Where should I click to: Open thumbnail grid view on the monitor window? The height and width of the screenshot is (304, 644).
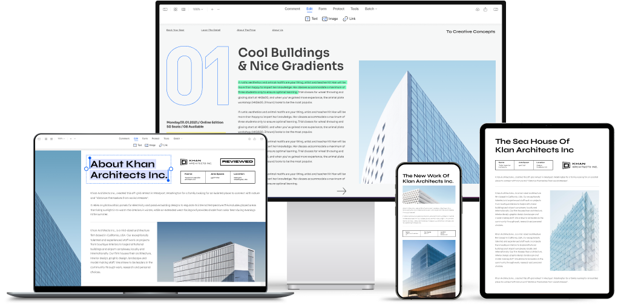(176, 9)
